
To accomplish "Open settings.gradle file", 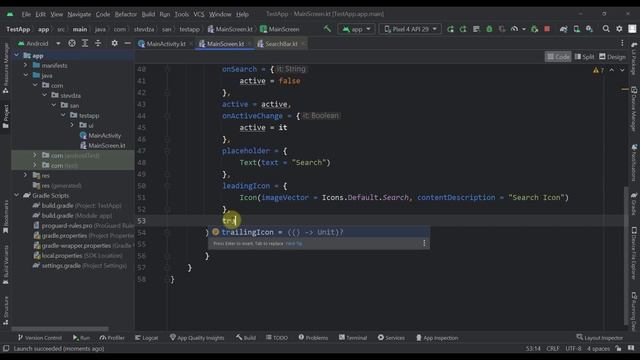I will (80, 265).
